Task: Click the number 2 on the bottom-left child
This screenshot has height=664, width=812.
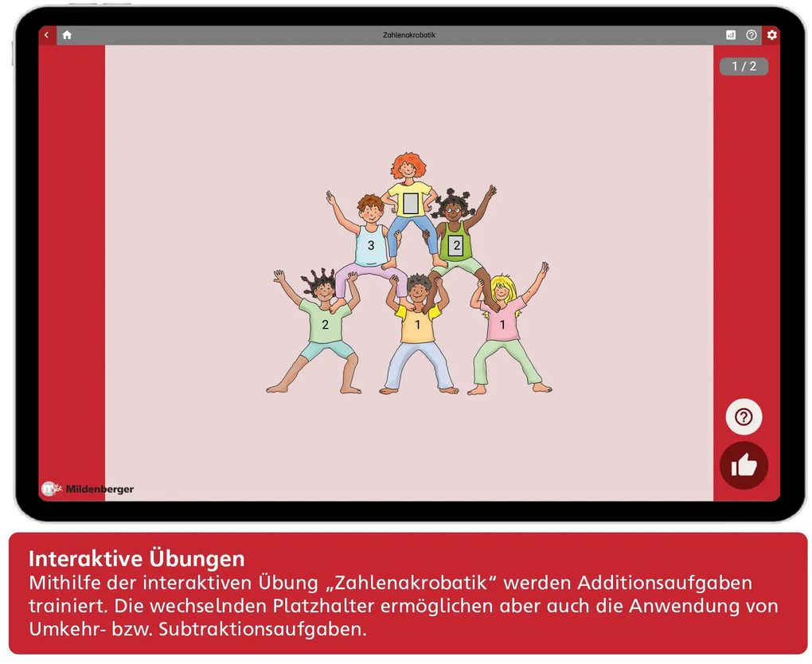Action: click(x=326, y=325)
